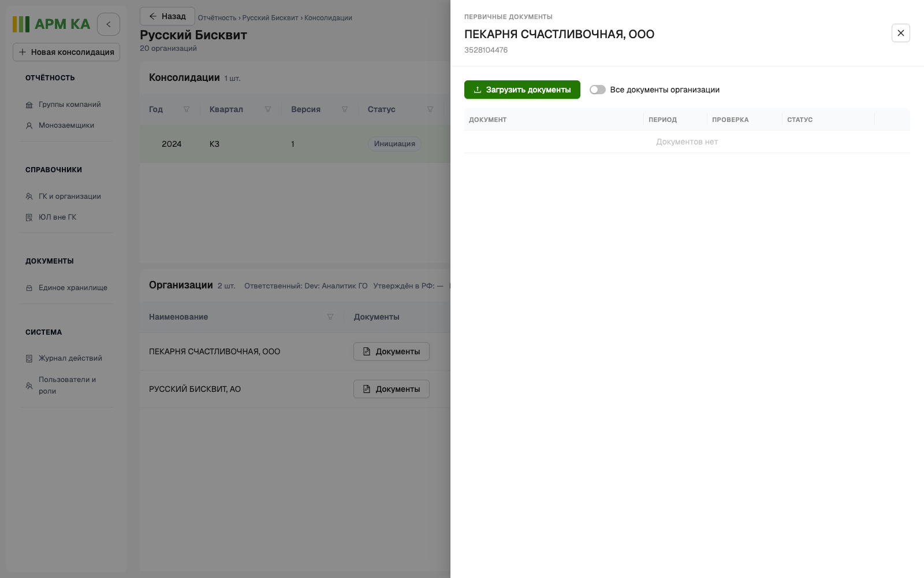Click the Пользователи и роли icon
Screen dimensions: 924x578
pyautogui.click(x=29, y=386)
